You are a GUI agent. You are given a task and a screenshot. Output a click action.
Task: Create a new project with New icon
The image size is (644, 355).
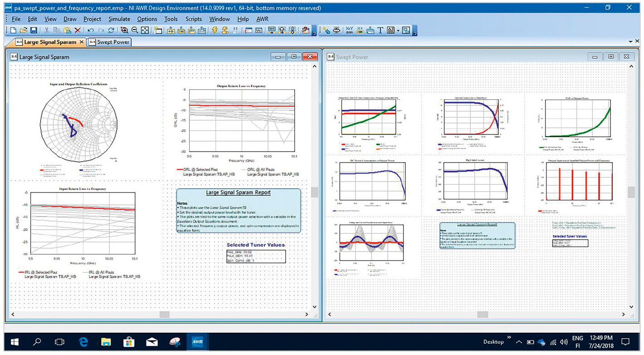point(13,30)
